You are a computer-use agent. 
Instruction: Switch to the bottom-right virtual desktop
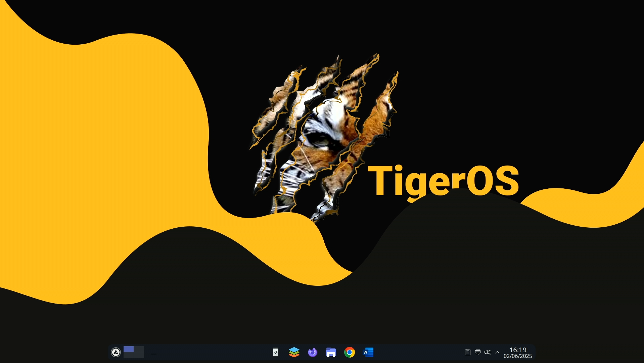pyautogui.click(x=139, y=356)
